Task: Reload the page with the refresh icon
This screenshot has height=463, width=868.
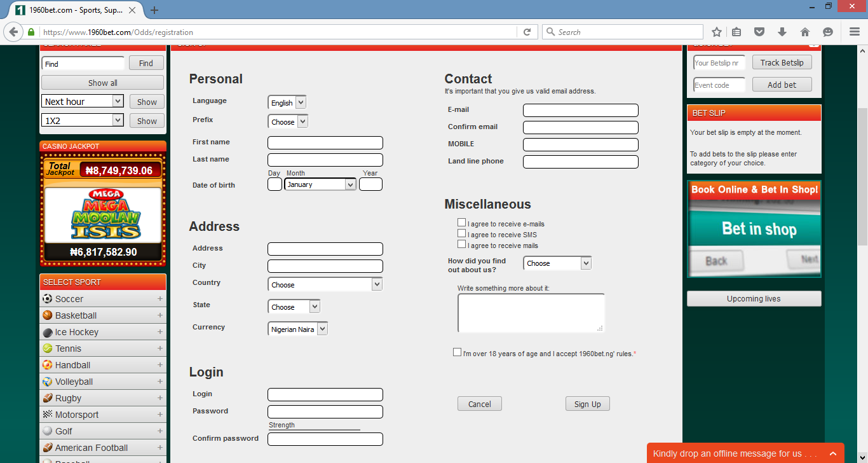Action: [x=527, y=32]
